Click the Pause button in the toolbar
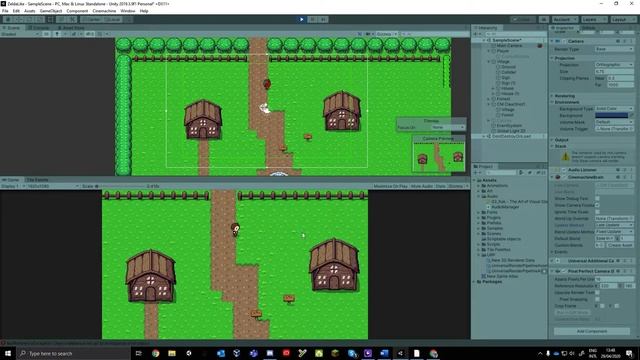Viewport: 640px width, 360px height. point(312,19)
